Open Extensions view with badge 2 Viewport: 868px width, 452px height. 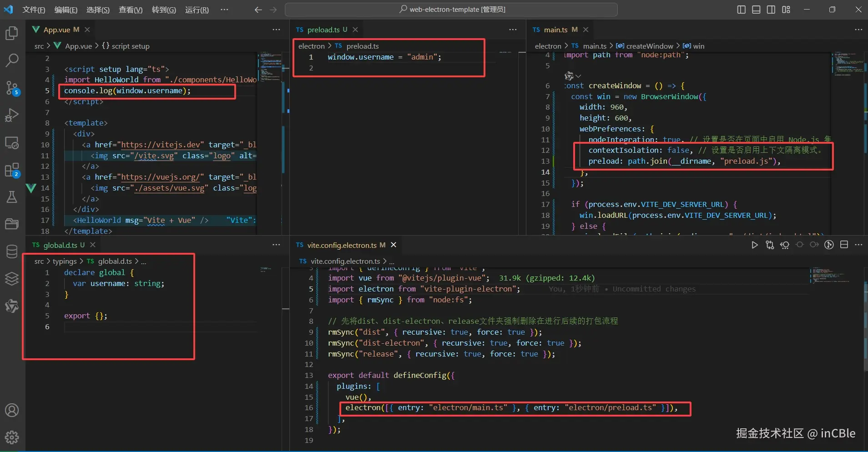(12, 170)
